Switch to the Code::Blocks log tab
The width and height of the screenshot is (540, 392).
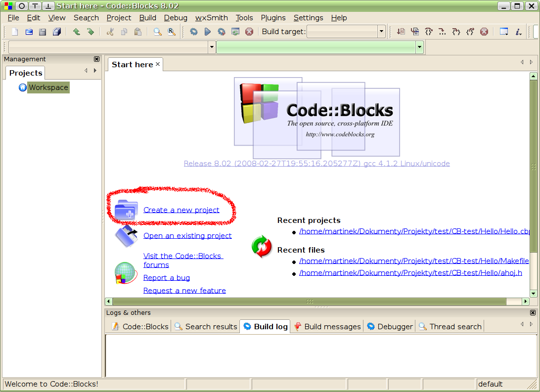tap(140, 327)
